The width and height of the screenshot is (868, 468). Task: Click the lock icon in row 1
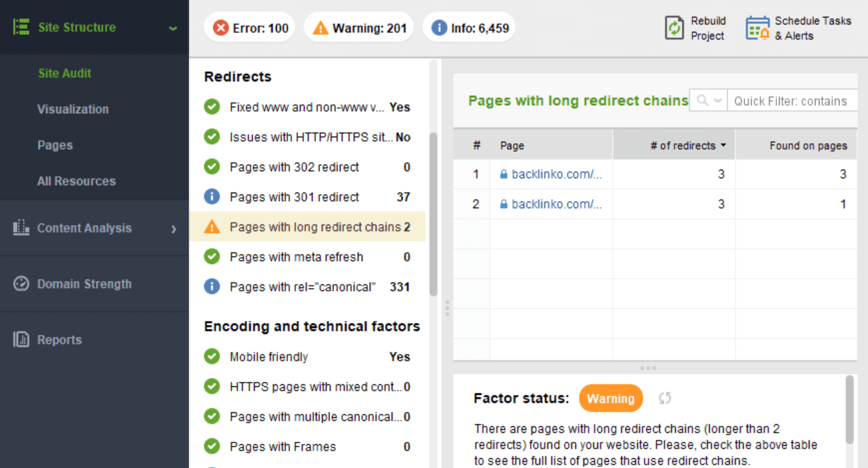[x=504, y=174]
